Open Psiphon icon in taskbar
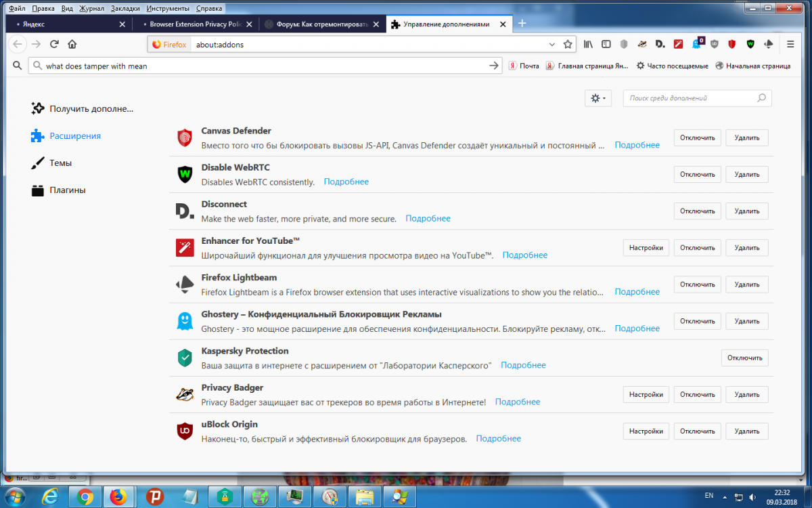 154,496
